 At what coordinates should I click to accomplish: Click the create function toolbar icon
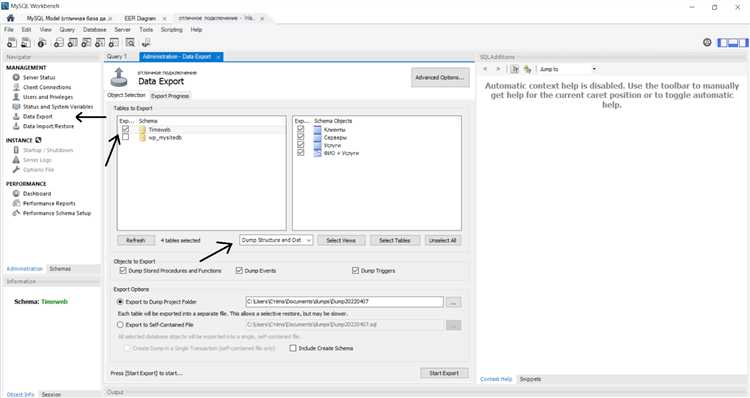(113, 43)
